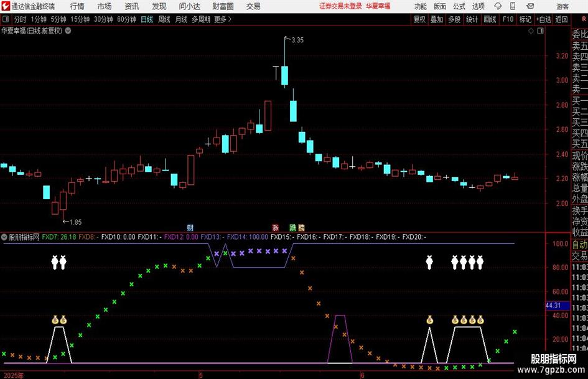Switch to the 1分钟 period tab
Image resolution: width=588 pixels, height=379 pixels.
pyautogui.click(x=39, y=19)
